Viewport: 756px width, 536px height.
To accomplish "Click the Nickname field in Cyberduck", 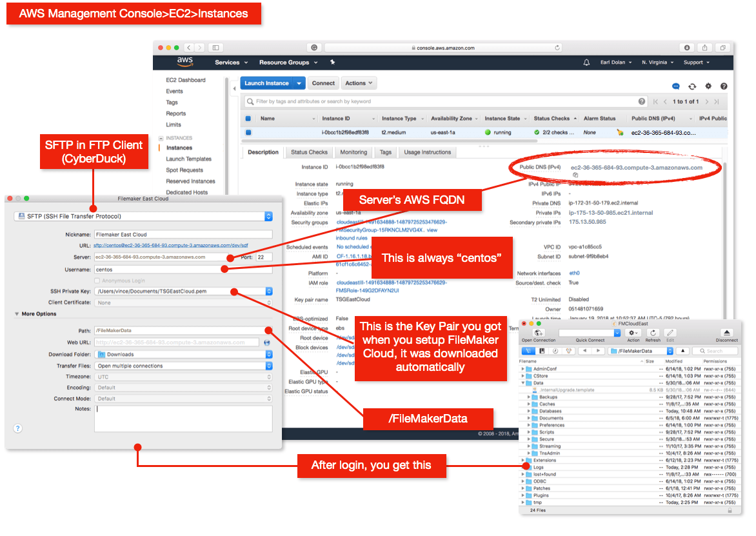I will click(183, 235).
